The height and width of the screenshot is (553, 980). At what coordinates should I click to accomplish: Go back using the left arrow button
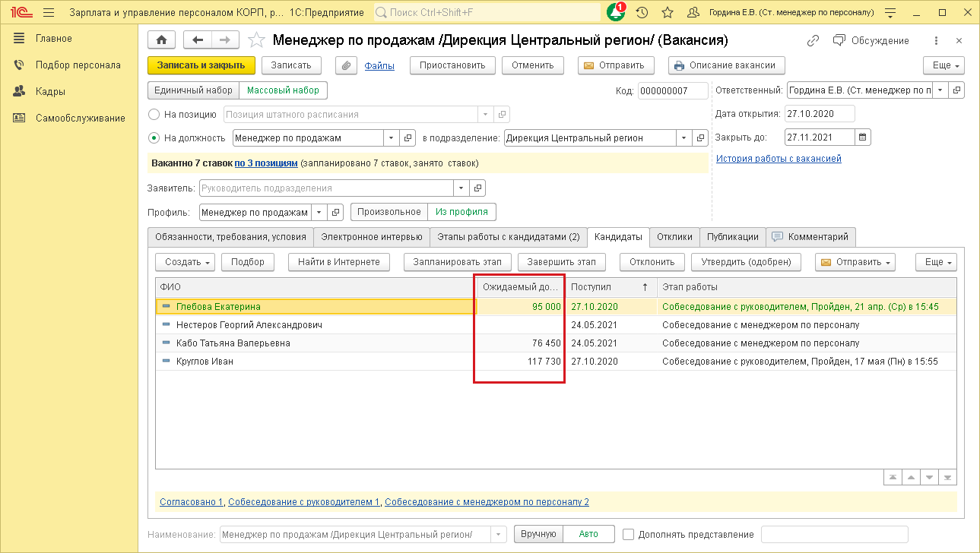198,40
